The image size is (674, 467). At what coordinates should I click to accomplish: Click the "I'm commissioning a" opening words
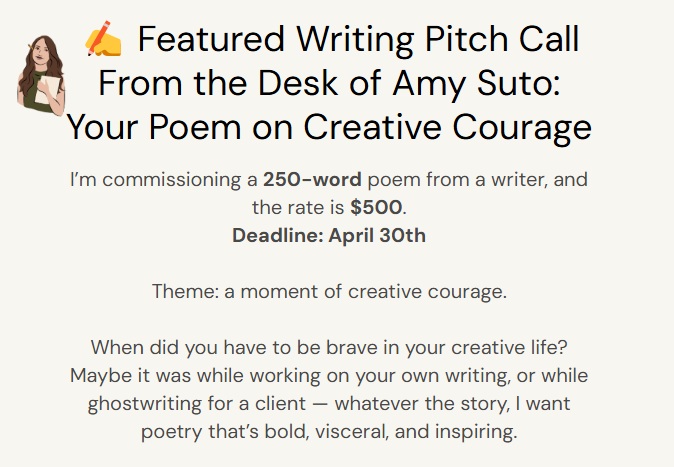(x=164, y=181)
